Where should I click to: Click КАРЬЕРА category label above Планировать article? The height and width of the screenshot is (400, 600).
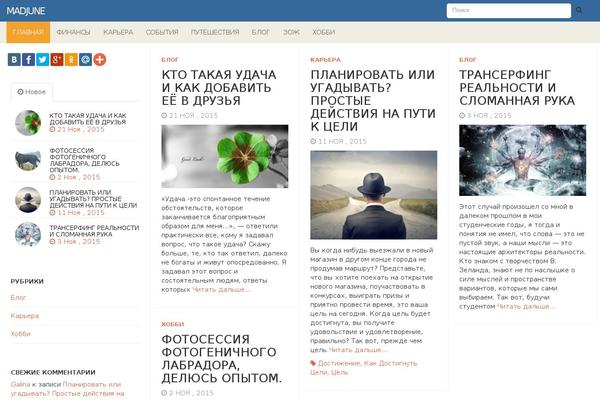click(x=325, y=60)
